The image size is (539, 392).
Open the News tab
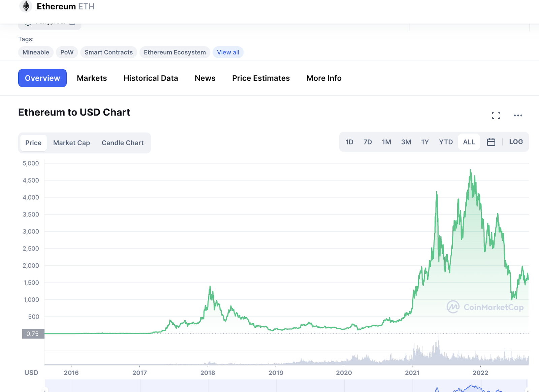tap(205, 78)
